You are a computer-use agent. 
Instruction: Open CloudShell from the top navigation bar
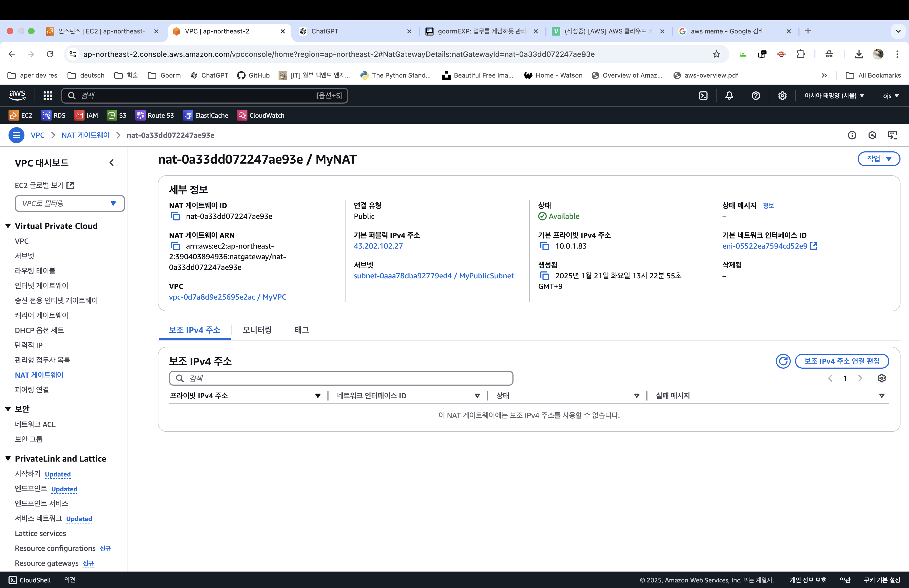[x=703, y=95]
